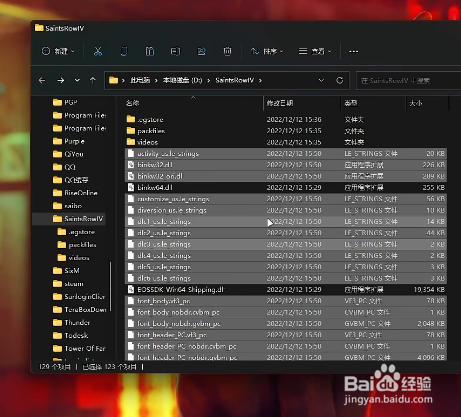Go up one folder level arrow

coord(93,80)
